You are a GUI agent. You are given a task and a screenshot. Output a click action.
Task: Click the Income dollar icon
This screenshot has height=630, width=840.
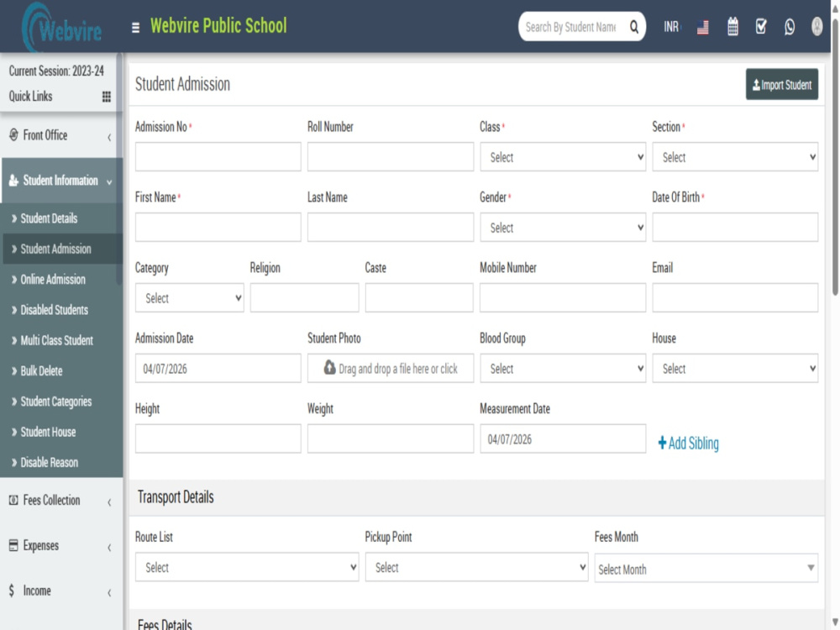pos(12,591)
